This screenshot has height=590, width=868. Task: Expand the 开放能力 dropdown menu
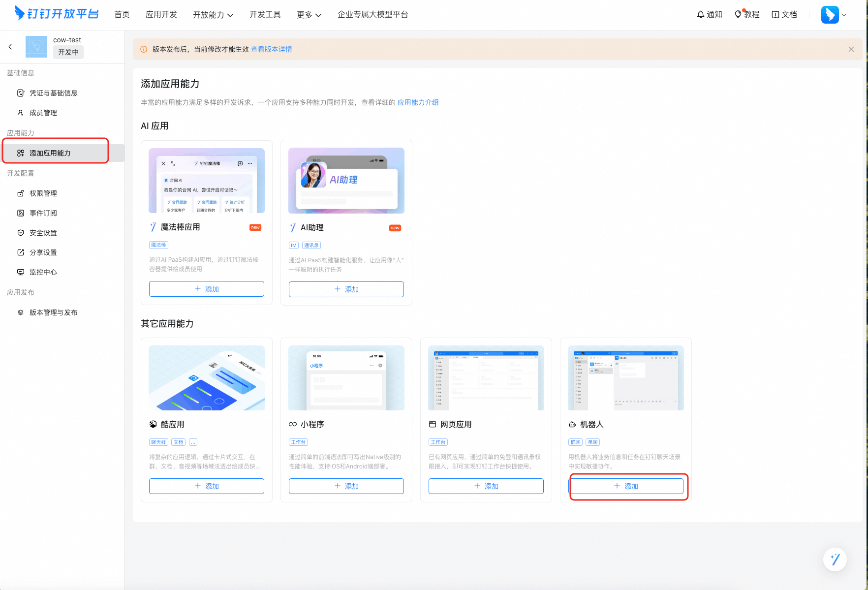(213, 15)
